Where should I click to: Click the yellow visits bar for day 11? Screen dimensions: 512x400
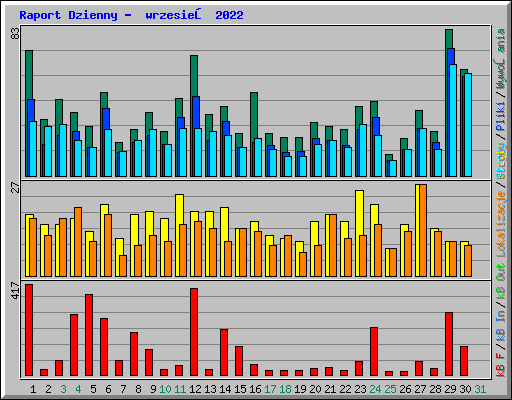coord(179,209)
